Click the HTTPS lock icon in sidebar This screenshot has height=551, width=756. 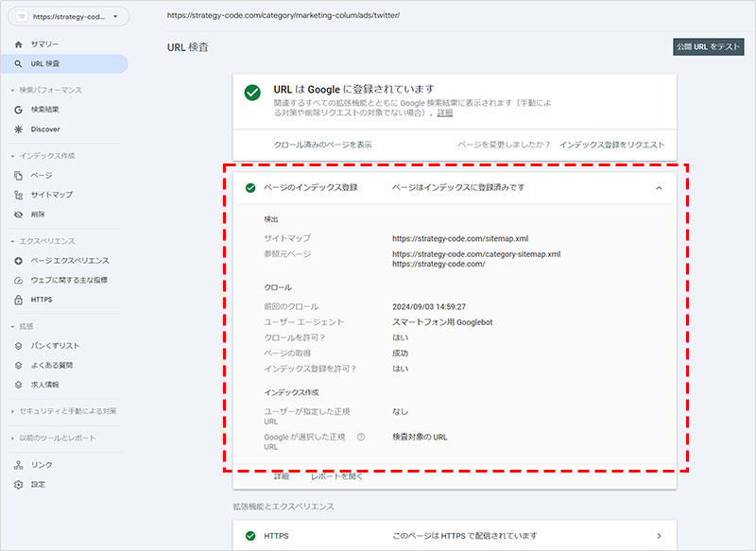coord(19,300)
